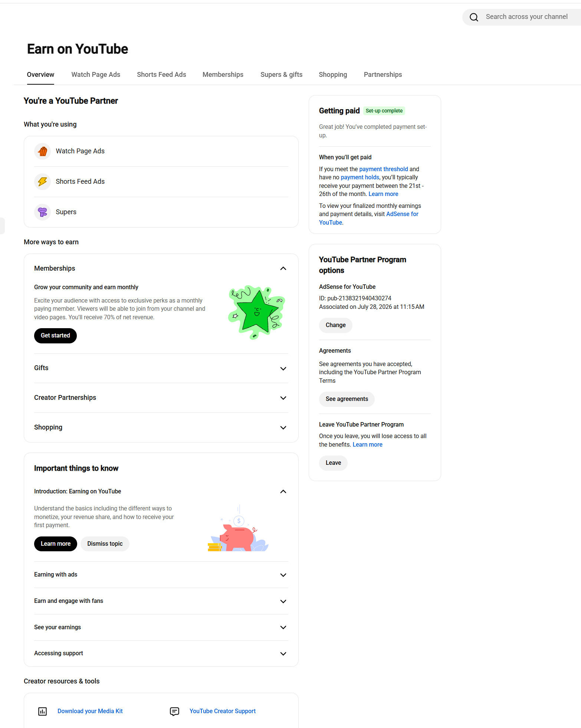
Task: Click the Creator Support chat icon
Action: (x=174, y=711)
